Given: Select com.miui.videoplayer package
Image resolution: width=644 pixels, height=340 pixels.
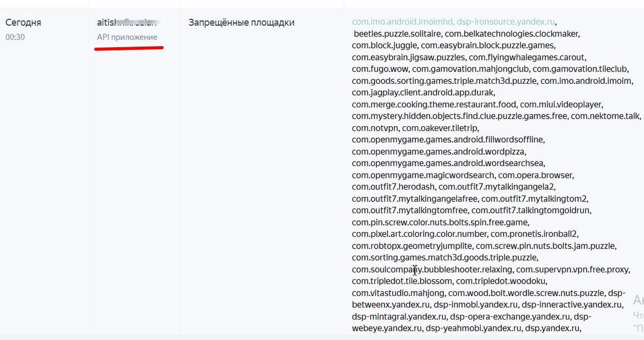Looking at the screenshot, I should (560, 105).
